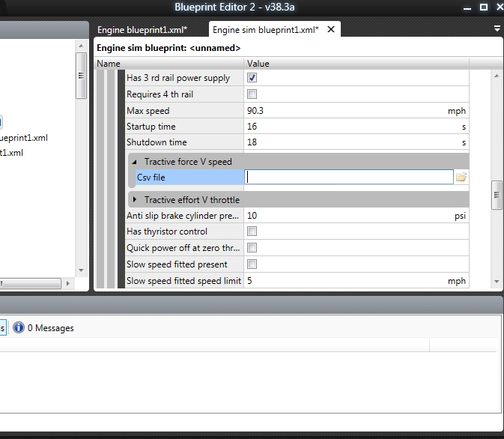
Task: Click property grid scrollbar thumb
Action: coord(497,195)
